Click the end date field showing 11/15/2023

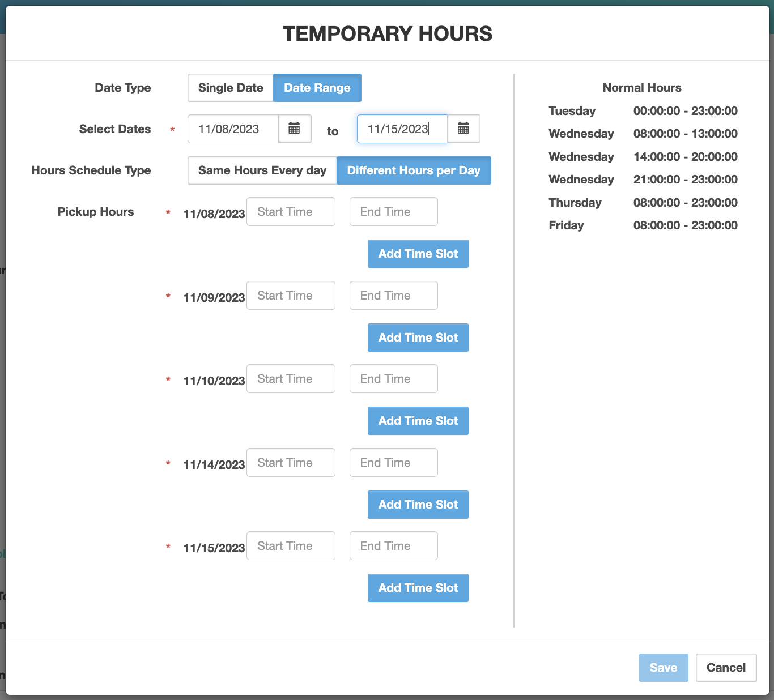[402, 129]
